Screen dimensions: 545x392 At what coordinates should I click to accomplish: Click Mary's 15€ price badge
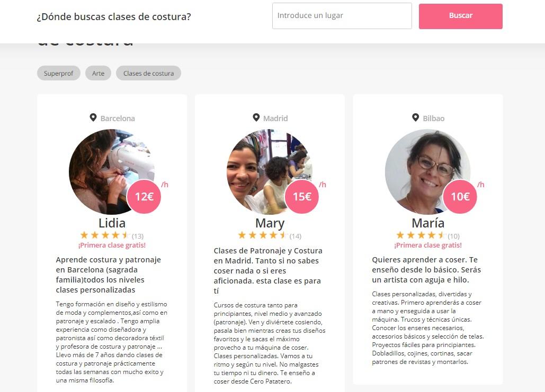[x=302, y=196]
